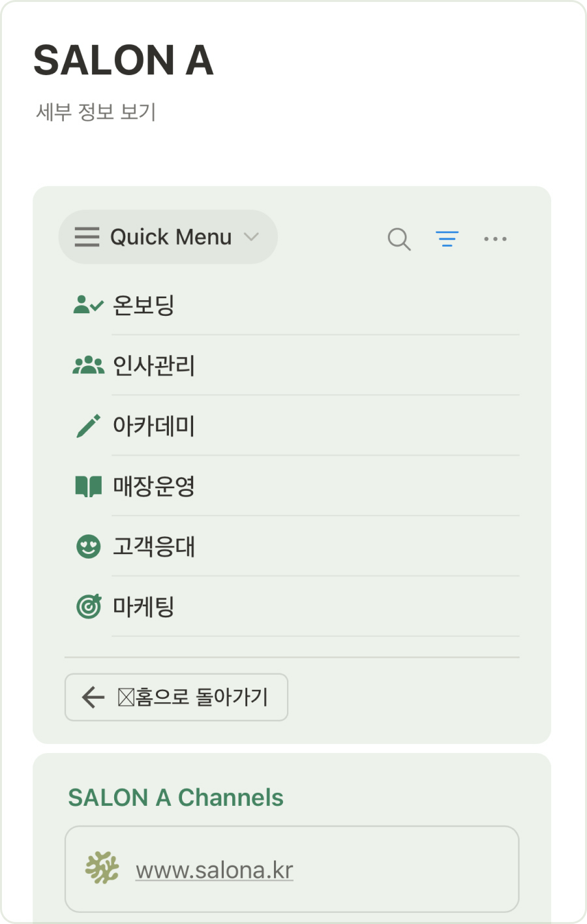The image size is (587, 924).
Task: Click the salona.kr site favicon
Action: click(102, 869)
